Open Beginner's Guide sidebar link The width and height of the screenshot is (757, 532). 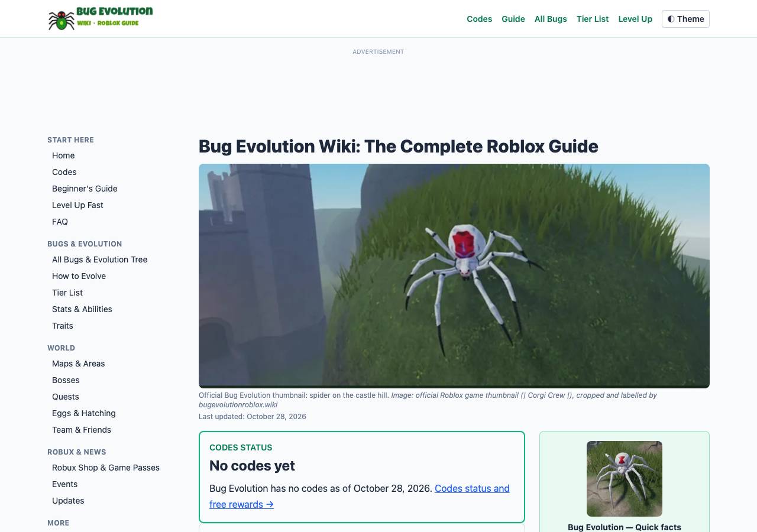click(85, 189)
